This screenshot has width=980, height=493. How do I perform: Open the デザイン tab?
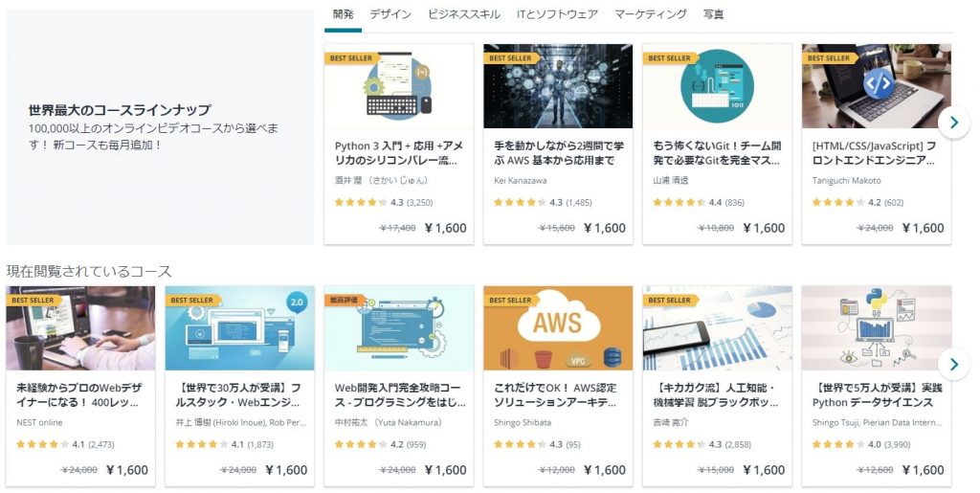[x=390, y=13]
